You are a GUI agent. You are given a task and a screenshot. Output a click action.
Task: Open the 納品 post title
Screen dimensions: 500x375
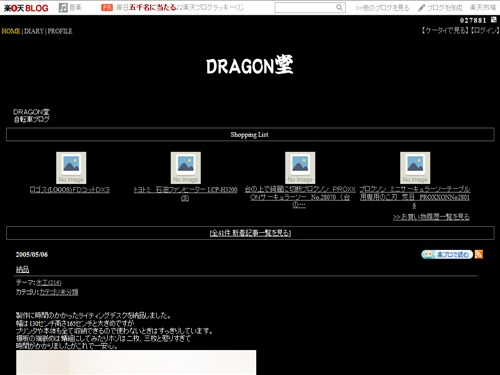click(23, 269)
